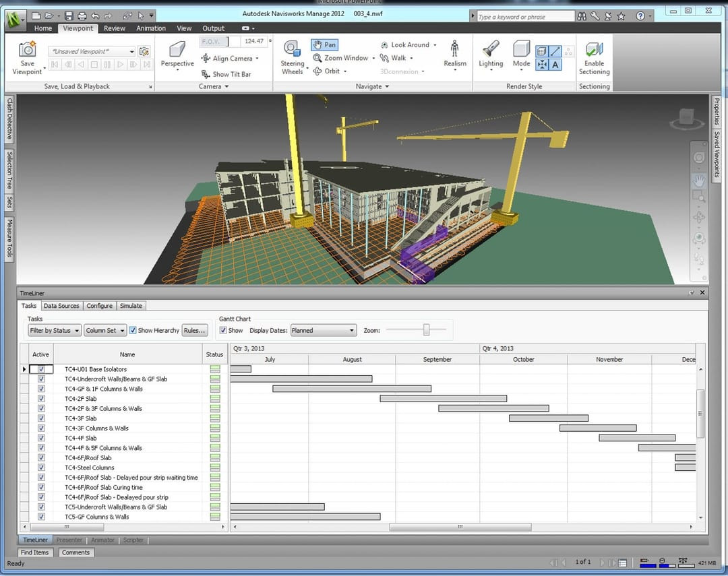The width and height of the screenshot is (728, 576).
Task: Click the Find Items button
Action: pyautogui.click(x=34, y=552)
